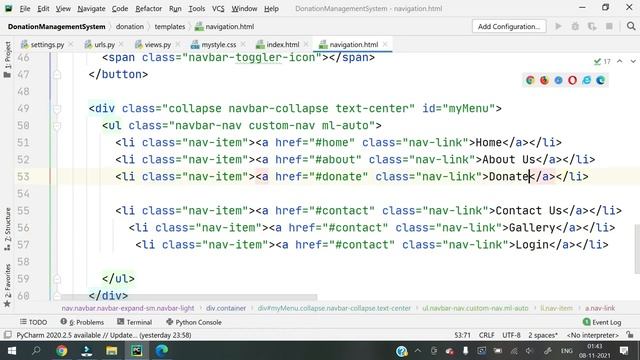
Task: Click the inspection checkmark showing 17
Action: tap(602, 61)
